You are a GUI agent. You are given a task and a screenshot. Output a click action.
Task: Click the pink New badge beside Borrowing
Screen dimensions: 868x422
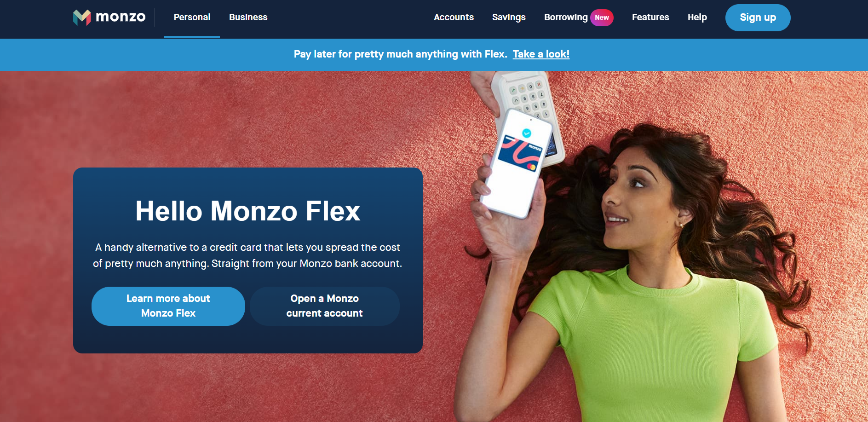[602, 17]
